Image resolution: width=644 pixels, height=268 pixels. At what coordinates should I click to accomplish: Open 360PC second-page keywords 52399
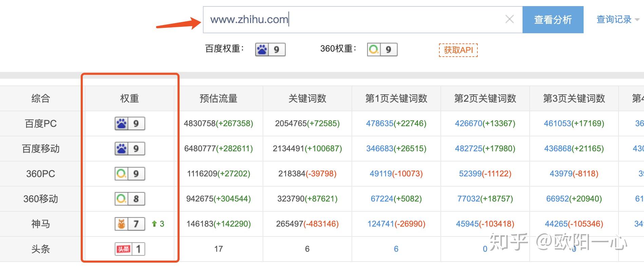tap(470, 174)
